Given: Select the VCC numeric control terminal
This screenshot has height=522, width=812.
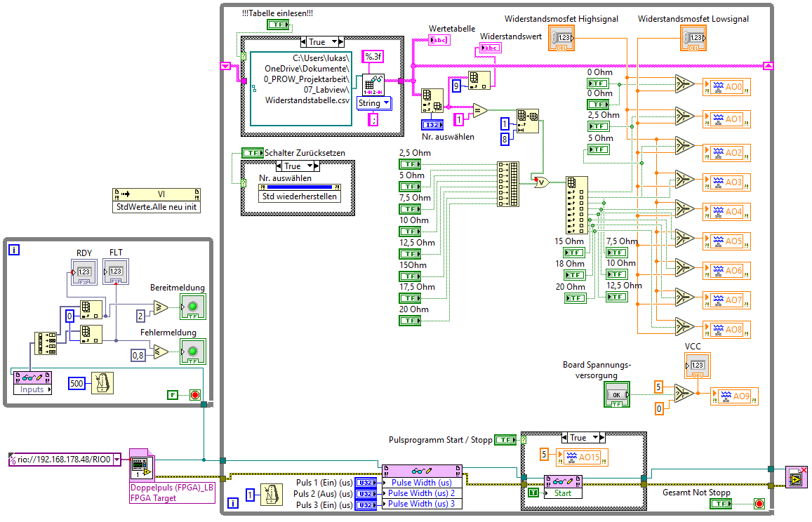Looking at the screenshot, I should [698, 366].
